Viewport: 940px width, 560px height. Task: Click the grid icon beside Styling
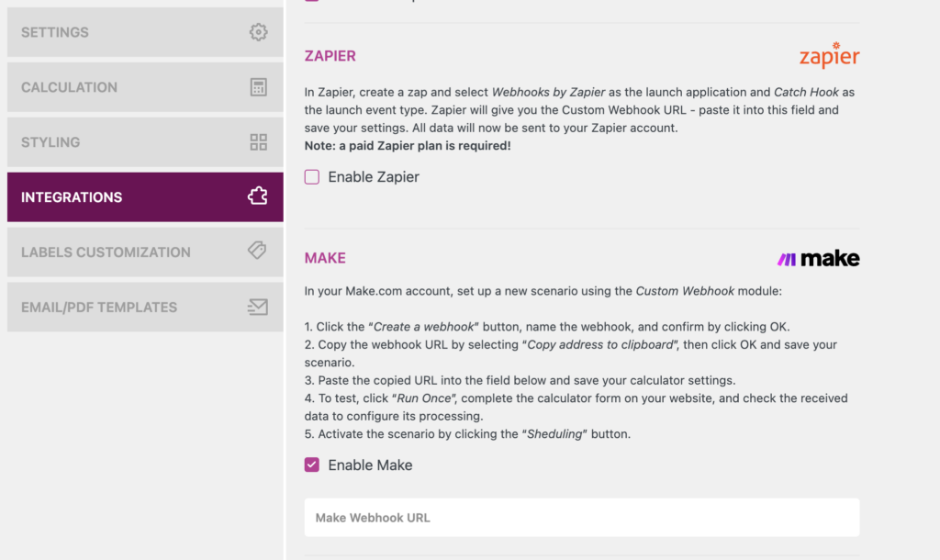(x=259, y=142)
